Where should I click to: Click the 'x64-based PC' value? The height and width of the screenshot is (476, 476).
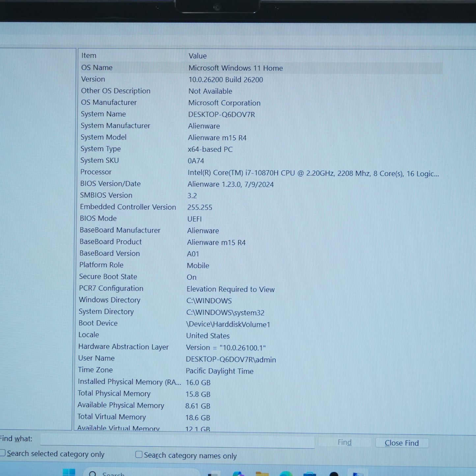click(x=210, y=149)
